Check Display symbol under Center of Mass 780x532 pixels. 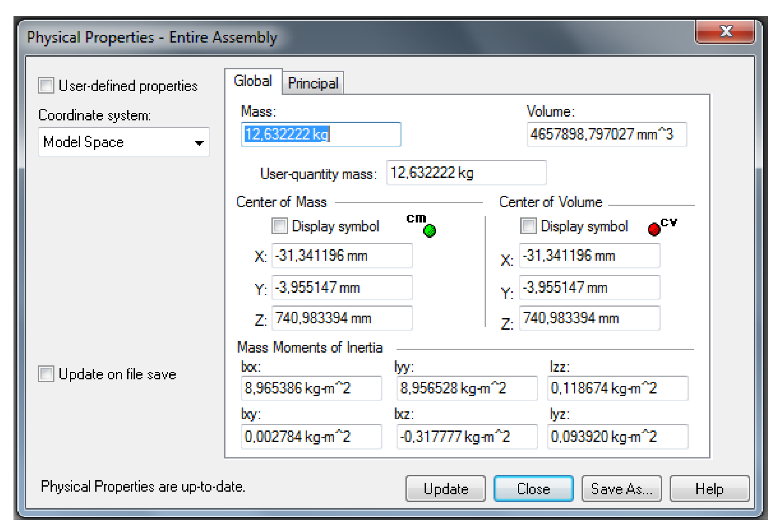(280, 226)
